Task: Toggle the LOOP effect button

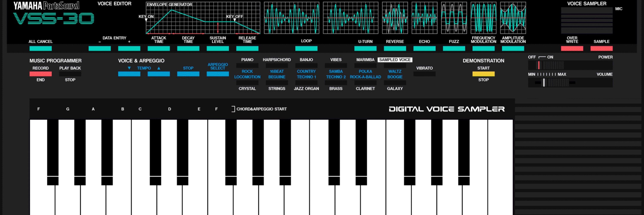Action: click(x=306, y=49)
